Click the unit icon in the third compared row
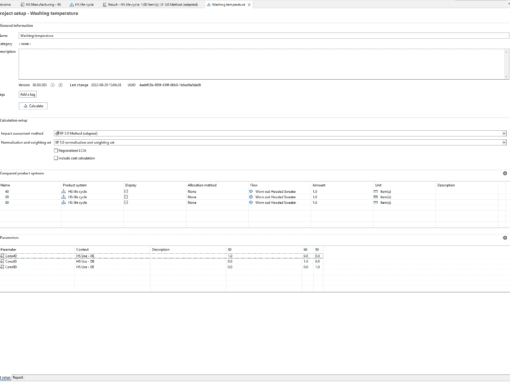Screen dimensions: 510x382 pyautogui.click(x=376, y=202)
